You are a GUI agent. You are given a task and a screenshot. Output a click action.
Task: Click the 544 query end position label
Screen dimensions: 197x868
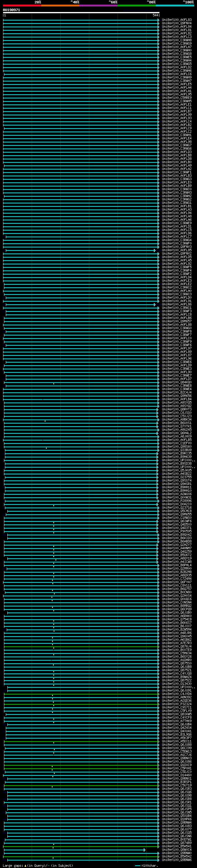(x=155, y=15)
